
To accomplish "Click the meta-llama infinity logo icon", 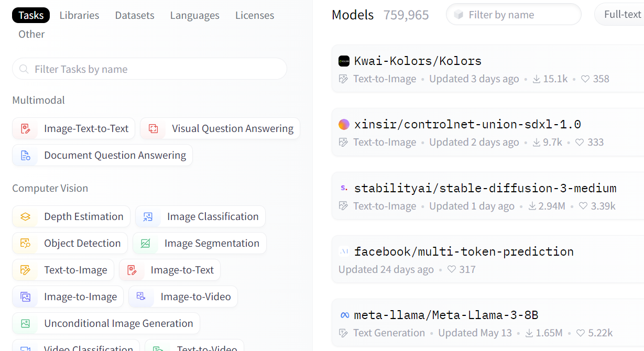I will pos(344,315).
